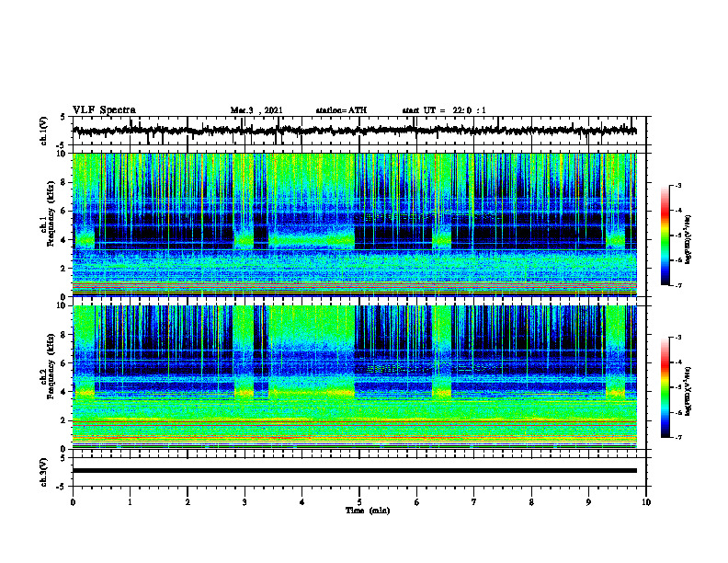Viewport: 728px width, 563px height.
Task: Click the ch.2 colorbar log(PSD) unit label
Action: [688, 391]
